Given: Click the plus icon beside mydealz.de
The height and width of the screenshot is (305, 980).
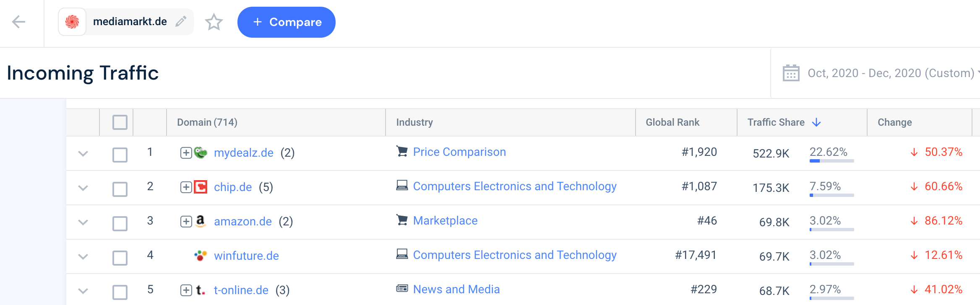Looking at the screenshot, I should [186, 153].
